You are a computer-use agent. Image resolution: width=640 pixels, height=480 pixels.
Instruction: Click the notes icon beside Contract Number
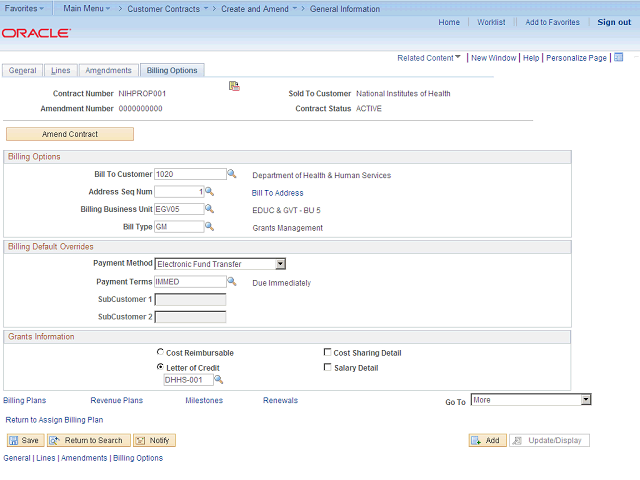tap(234, 86)
